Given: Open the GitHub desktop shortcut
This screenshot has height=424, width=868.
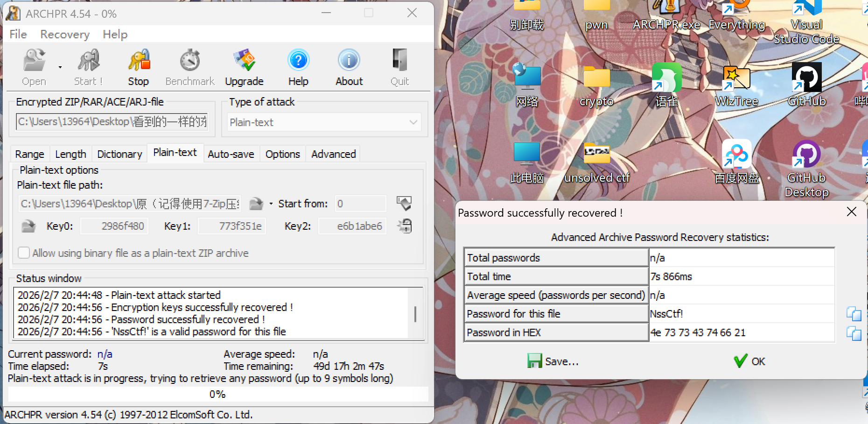Looking at the screenshot, I should tap(806, 85).
